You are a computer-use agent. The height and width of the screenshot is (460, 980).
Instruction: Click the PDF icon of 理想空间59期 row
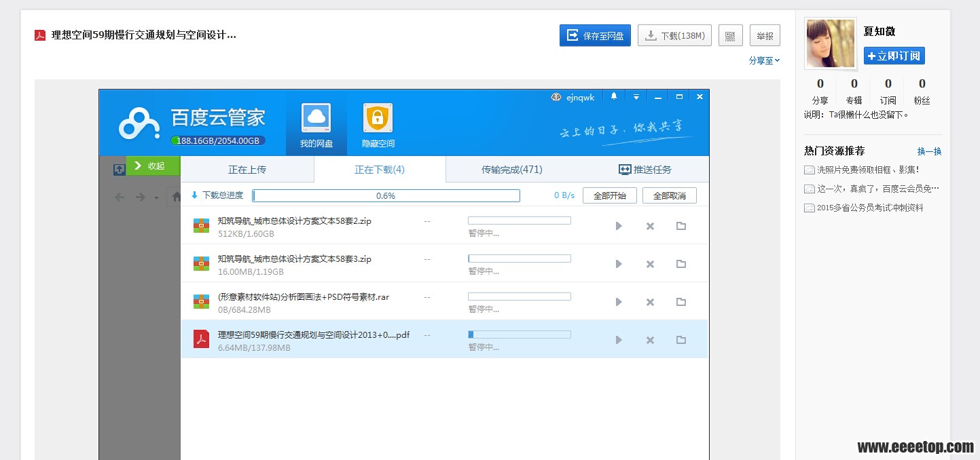201,339
